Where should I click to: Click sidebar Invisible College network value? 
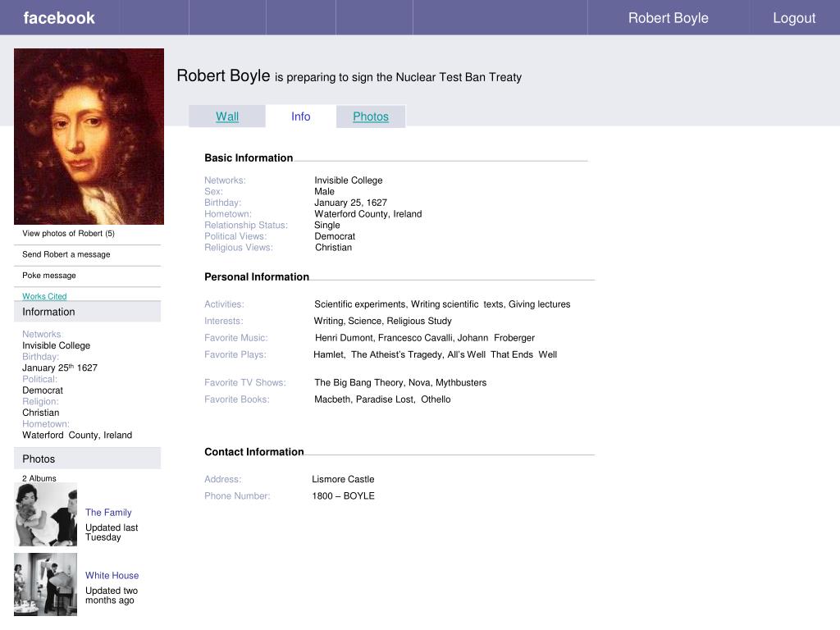click(57, 345)
